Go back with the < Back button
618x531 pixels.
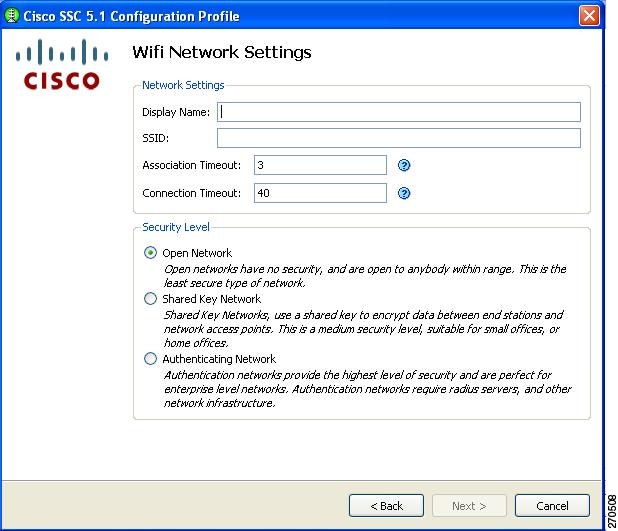click(x=386, y=506)
